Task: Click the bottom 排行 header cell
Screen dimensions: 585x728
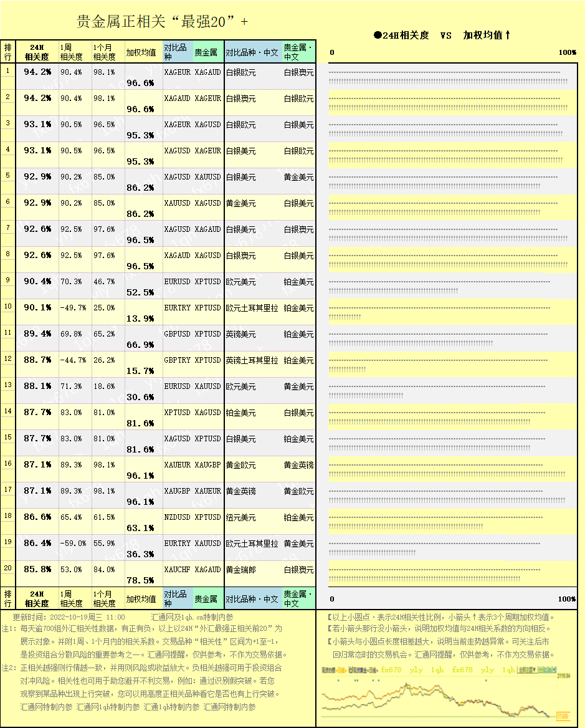Action: point(8,599)
